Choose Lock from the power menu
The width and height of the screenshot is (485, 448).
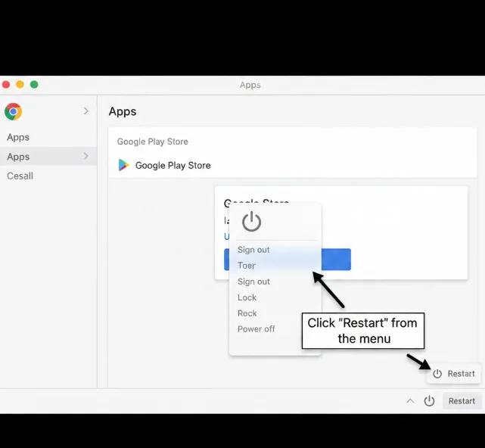click(x=247, y=297)
